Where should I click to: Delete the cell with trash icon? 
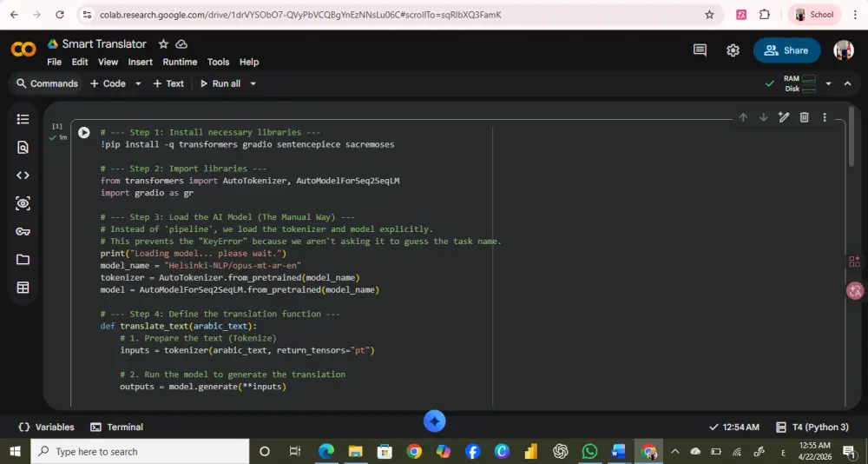click(x=805, y=117)
